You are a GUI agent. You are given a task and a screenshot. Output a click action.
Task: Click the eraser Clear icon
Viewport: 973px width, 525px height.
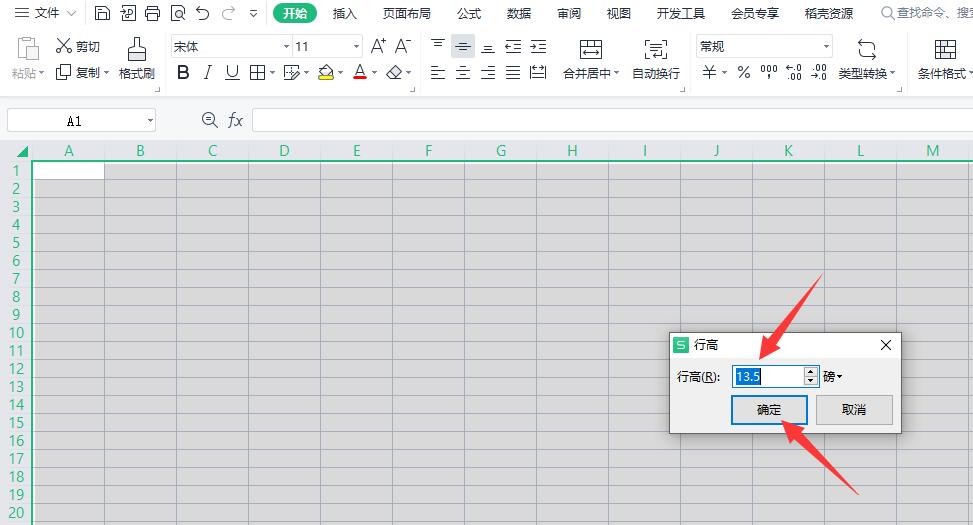[x=394, y=73]
